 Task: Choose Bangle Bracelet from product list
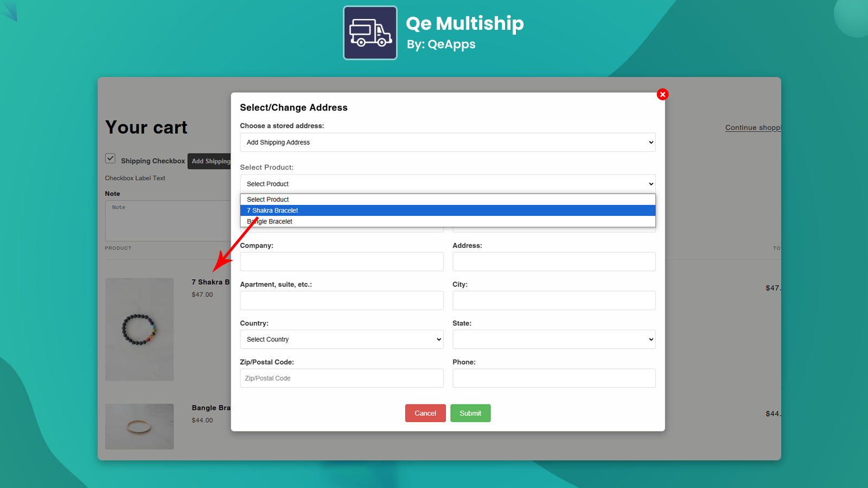click(x=448, y=221)
